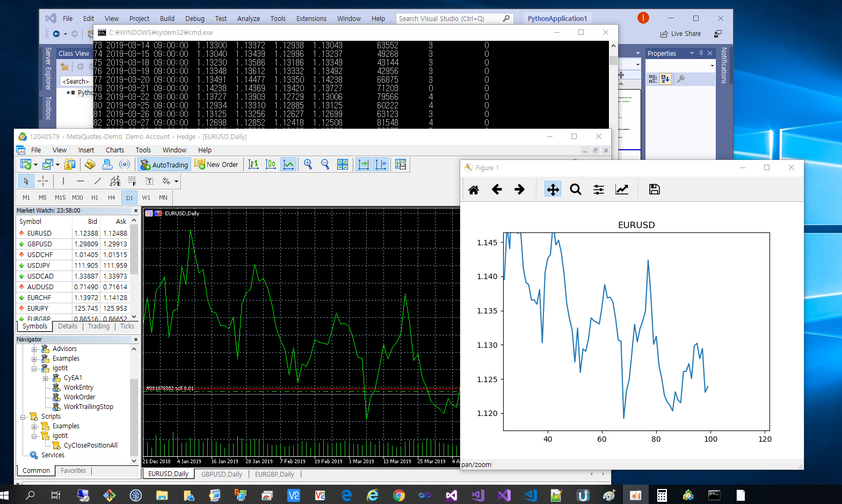Open the Analyze menu in Visual Studio

point(249,19)
